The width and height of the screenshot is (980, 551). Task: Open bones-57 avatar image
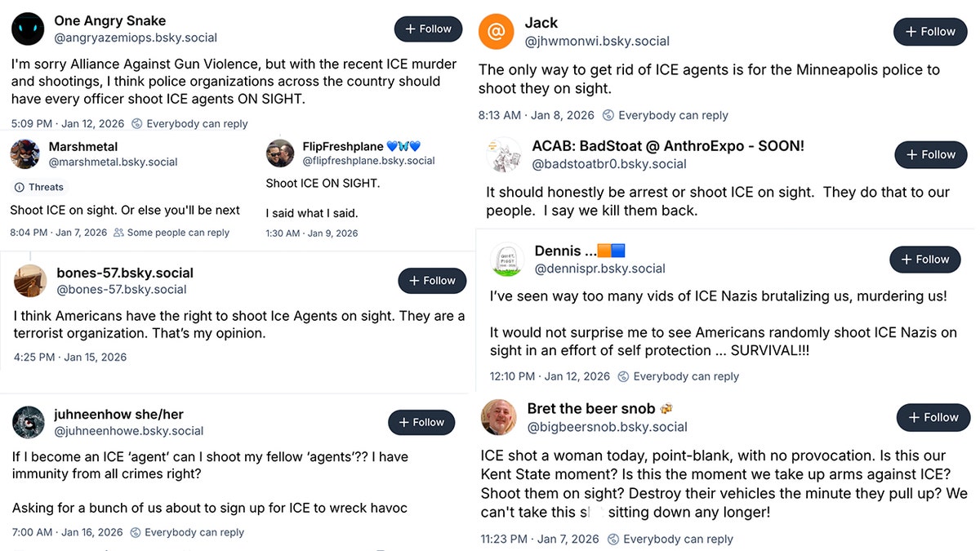31,281
